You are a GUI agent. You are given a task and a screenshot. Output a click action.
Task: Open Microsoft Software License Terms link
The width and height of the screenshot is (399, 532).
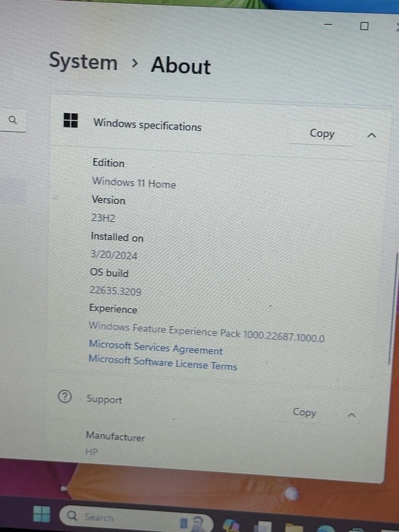[x=162, y=362]
